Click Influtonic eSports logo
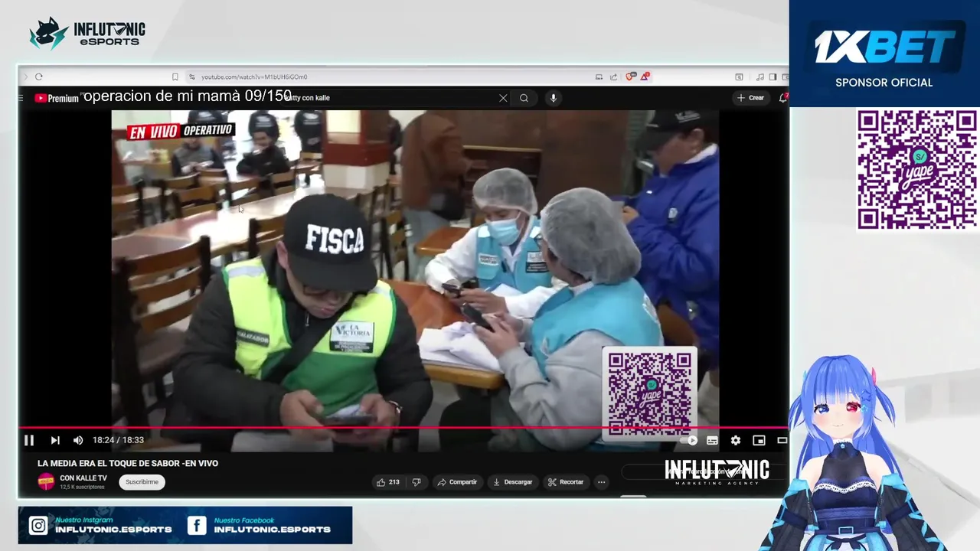 click(x=87, y=34)
